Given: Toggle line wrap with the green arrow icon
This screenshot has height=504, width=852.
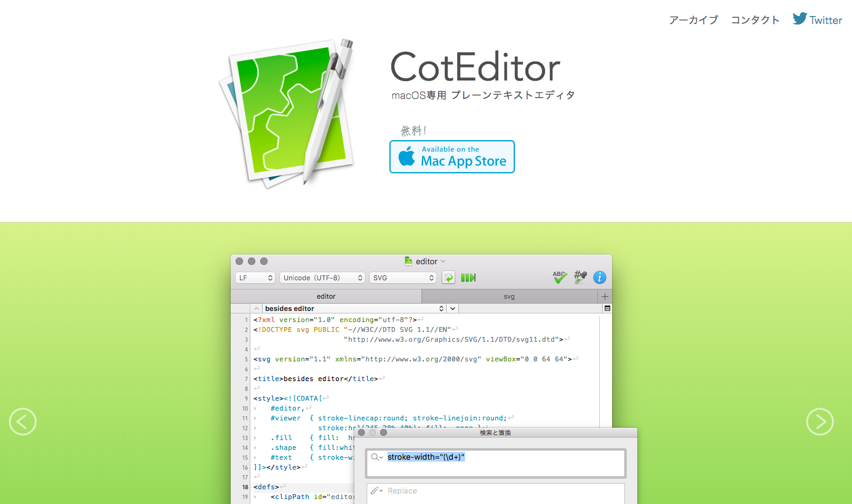Looking at the screenshot, I should 448,277.
